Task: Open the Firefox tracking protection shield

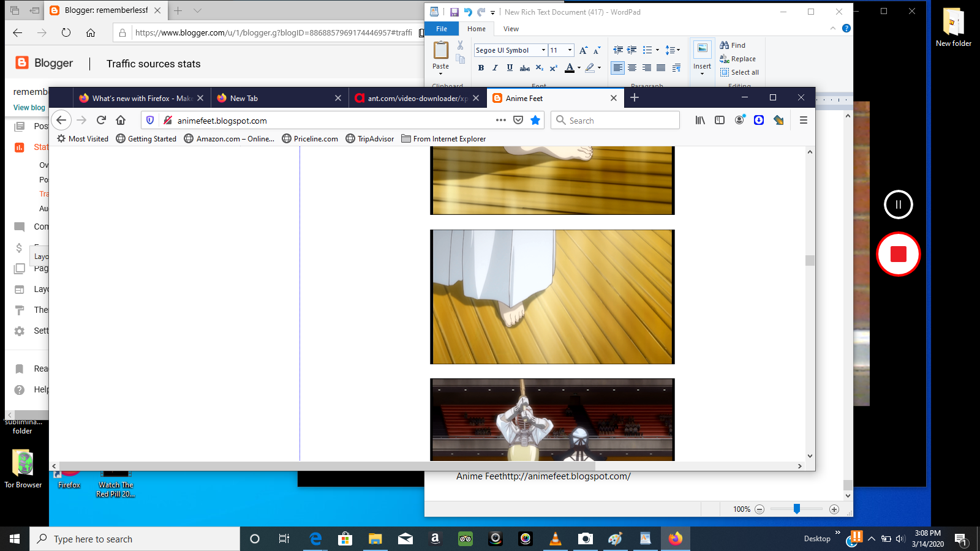Action: pyautogui.click(x=150, y=121)
